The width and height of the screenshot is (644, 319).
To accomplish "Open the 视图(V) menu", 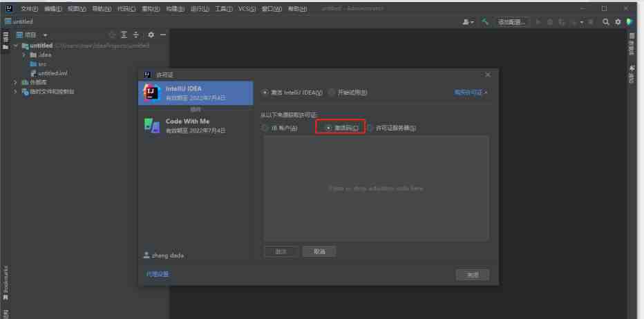I will [77, 8].
